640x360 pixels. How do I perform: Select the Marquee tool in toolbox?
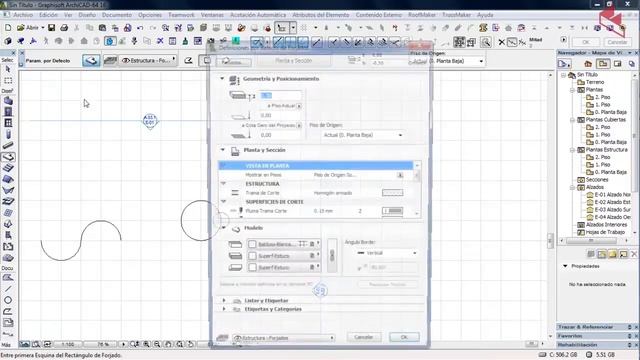click(x=8, y=80)
